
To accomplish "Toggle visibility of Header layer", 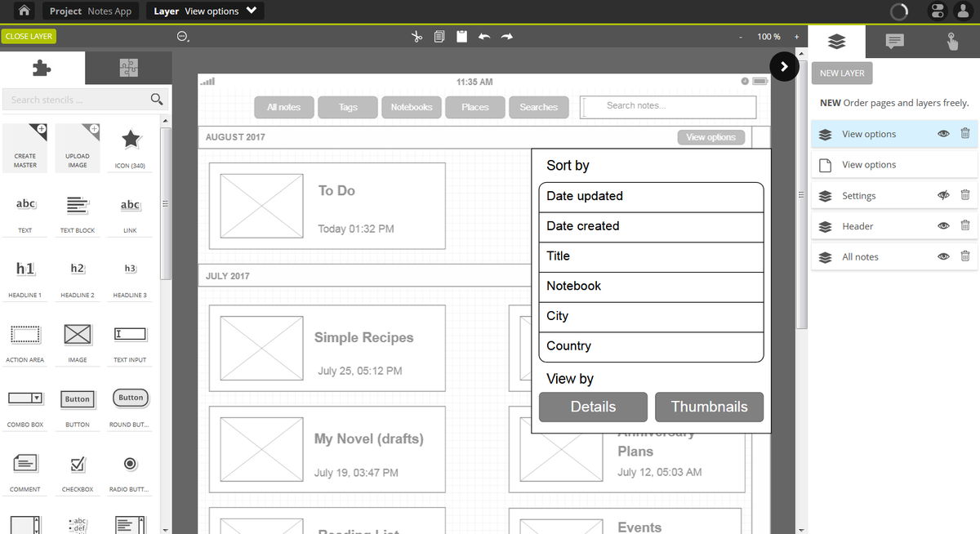I will point(943,226).
